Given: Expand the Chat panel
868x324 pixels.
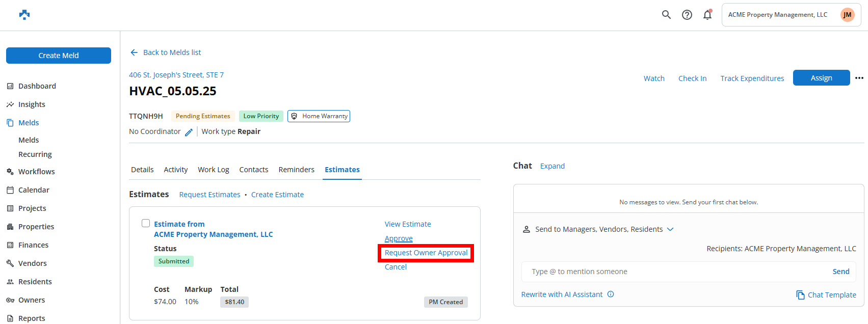Looking at the screenshot, I should 552,166.
